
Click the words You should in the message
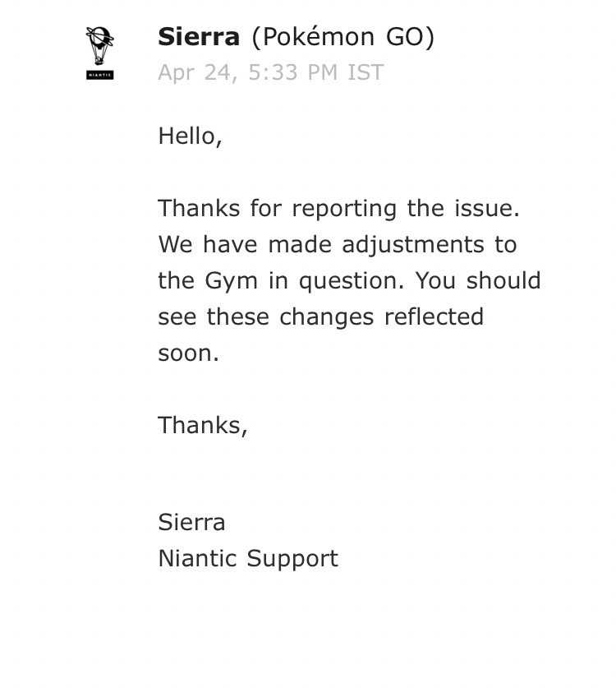pos(478,280)
